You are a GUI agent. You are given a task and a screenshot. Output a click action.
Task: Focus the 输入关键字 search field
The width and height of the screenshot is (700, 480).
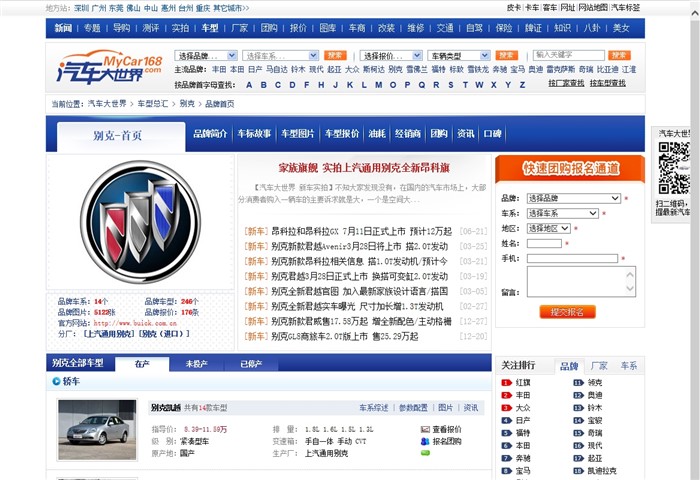pyautogui.click(x=569, y=55)
